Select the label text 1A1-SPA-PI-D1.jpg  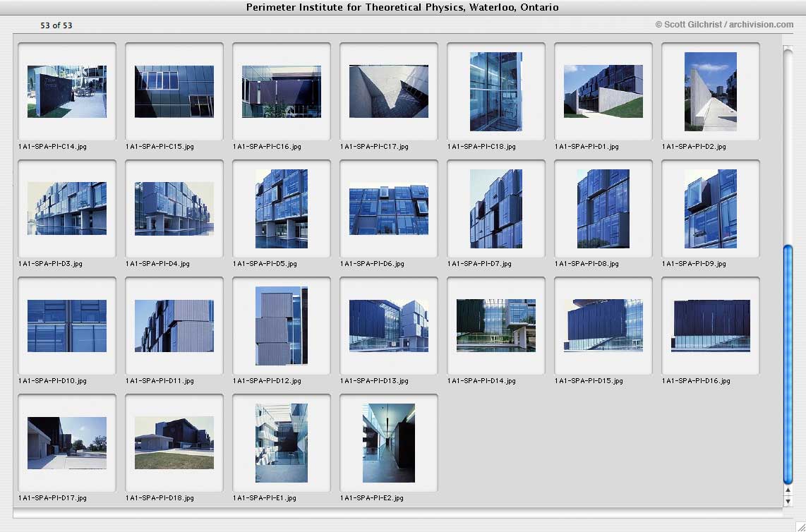tap(587, 147)
